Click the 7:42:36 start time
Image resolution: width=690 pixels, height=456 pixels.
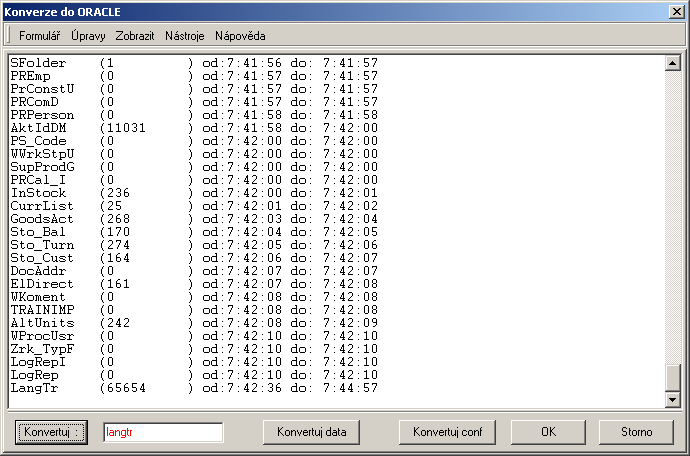tap(254, 388)
